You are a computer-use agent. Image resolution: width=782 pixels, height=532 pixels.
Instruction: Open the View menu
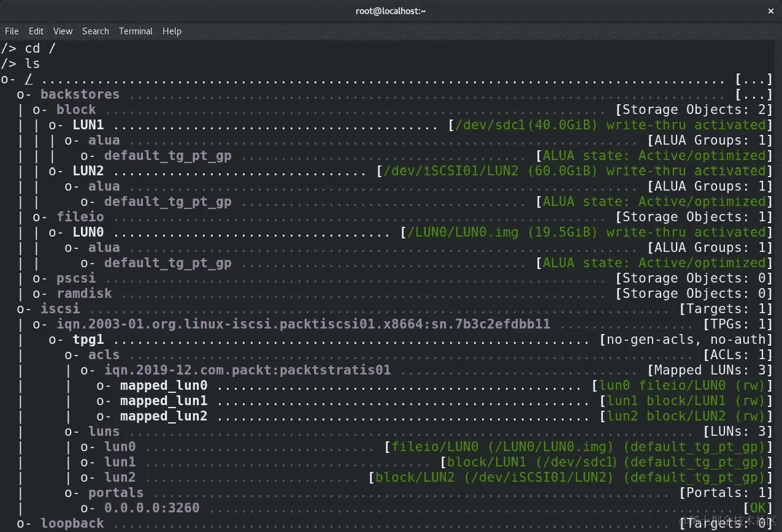click(x=63, y=31)
